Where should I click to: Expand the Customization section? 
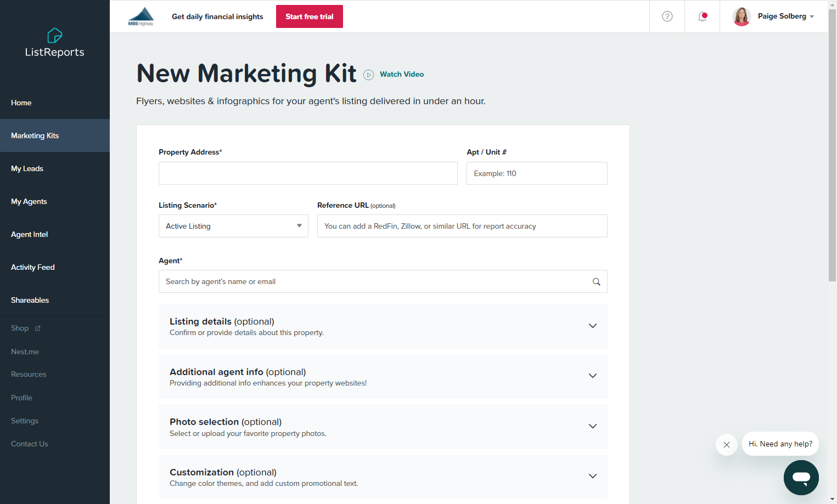[383, 477]
